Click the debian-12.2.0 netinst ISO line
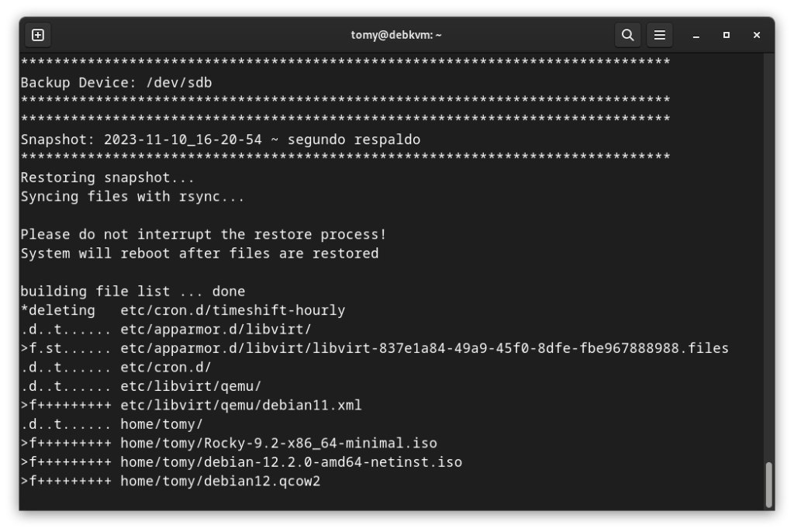 pyautogui.click(x=291, y=462)
